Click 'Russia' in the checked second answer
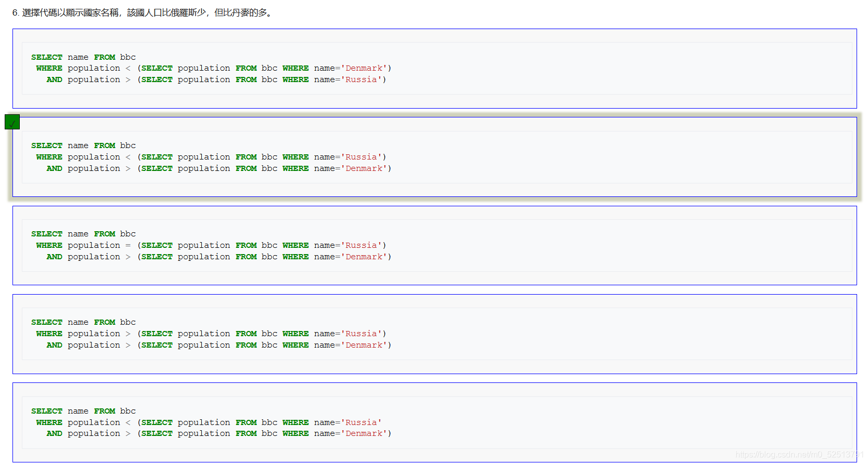Image resolution: width=868 pixels, height=464 pixels. coord(361,157)
